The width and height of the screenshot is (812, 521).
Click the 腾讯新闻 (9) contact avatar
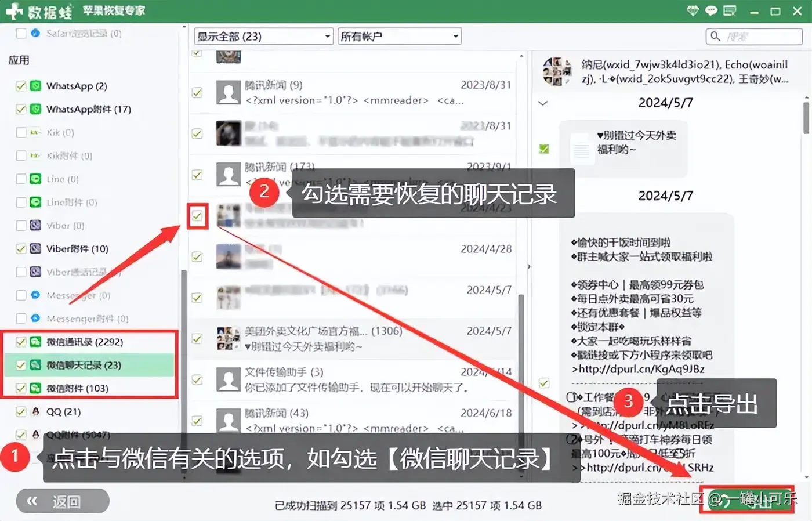coord(229,92)
